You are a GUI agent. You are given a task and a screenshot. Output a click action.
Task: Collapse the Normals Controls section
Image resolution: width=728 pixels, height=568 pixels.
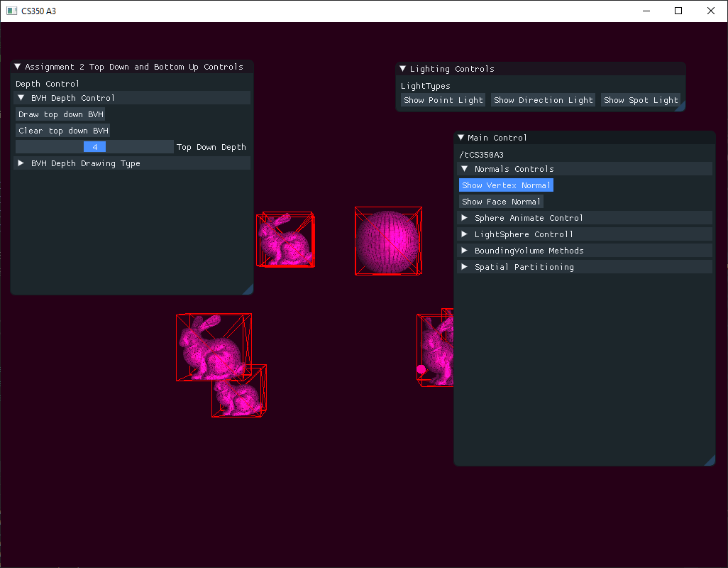pos(465,168)
